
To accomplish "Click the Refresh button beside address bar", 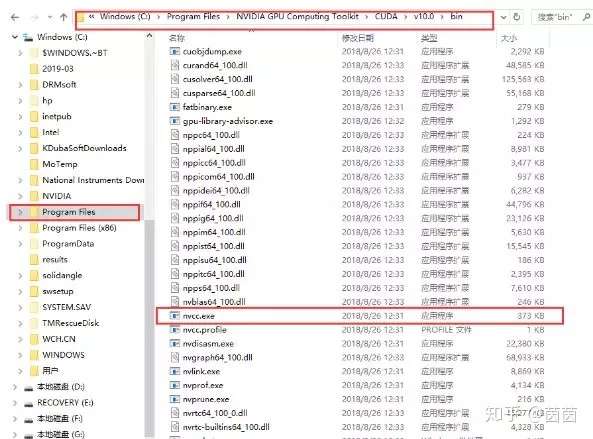I will 517,17.
